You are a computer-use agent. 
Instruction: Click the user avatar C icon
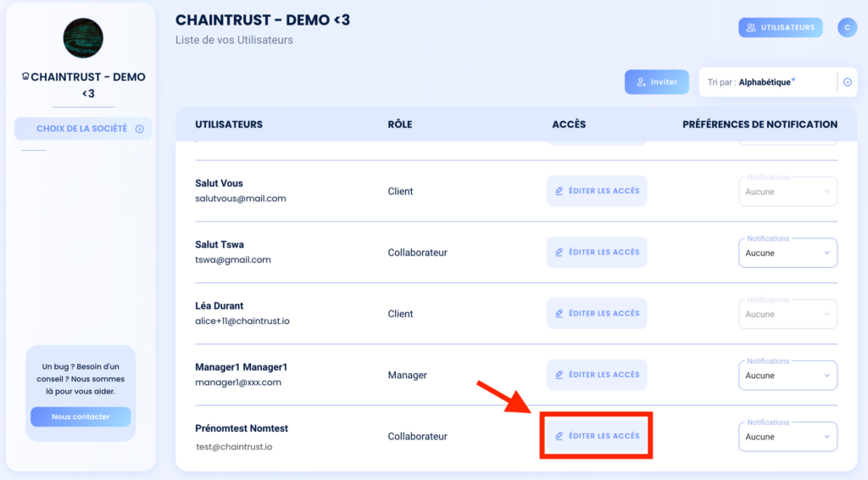(x=847, y=27)
